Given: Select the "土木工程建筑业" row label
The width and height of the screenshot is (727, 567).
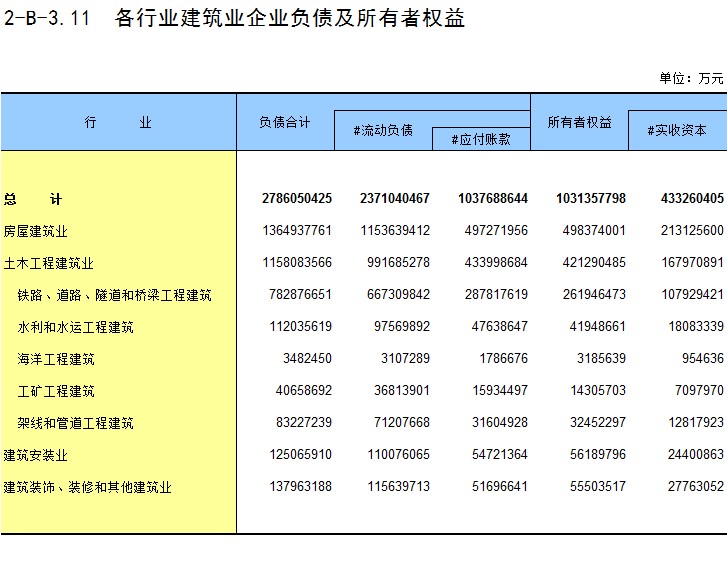Looking at the screenshot, I should pos(49,263).
